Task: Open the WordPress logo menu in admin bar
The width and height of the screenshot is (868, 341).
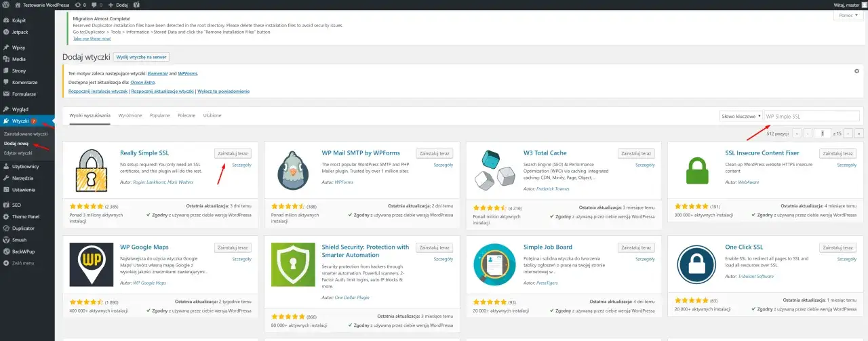Action: [5, 4]
